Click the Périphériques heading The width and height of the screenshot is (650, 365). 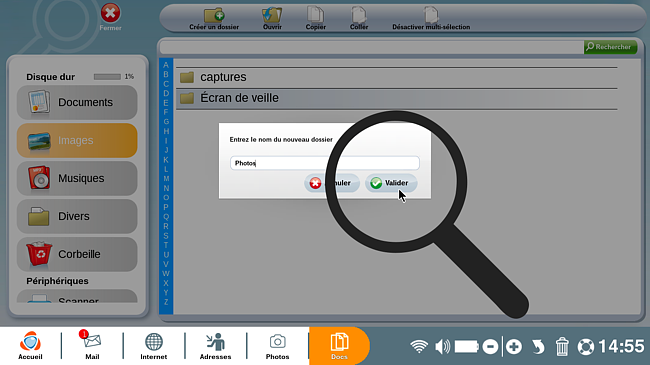[57, 281]
